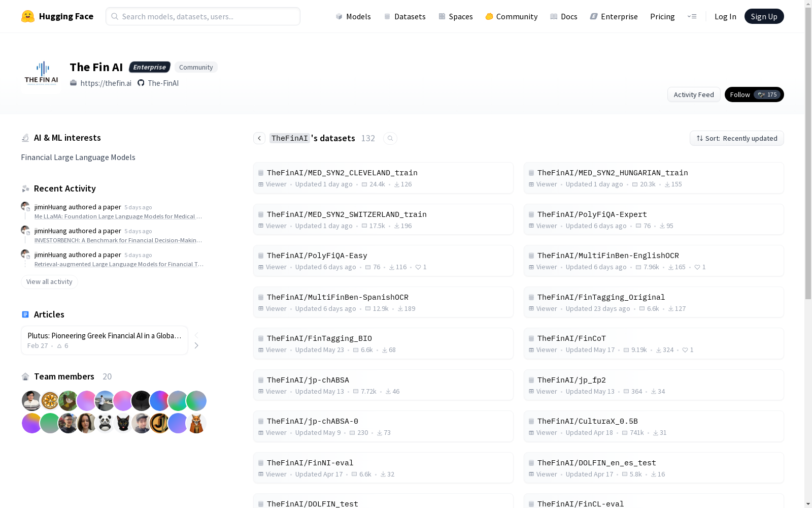Screen dimensions: 812x508
Task: Open the https://thefin.ai website link
Action: pos(100,83)
